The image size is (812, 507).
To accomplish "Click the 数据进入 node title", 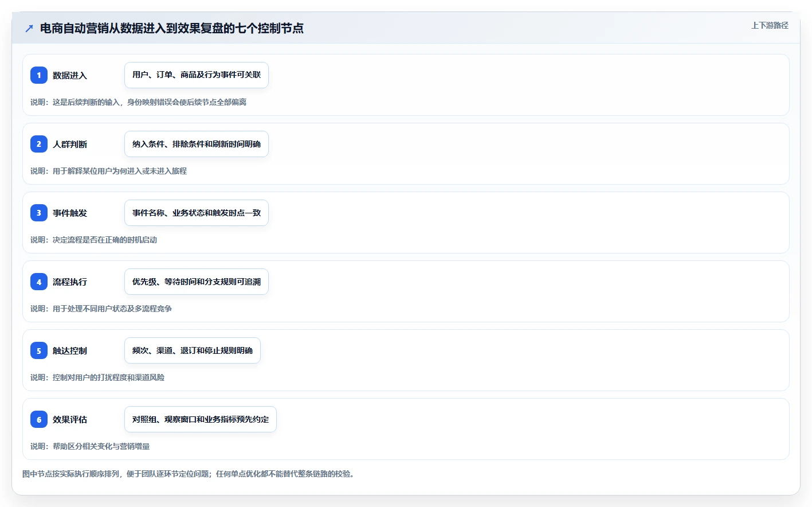I will [70, 75].
